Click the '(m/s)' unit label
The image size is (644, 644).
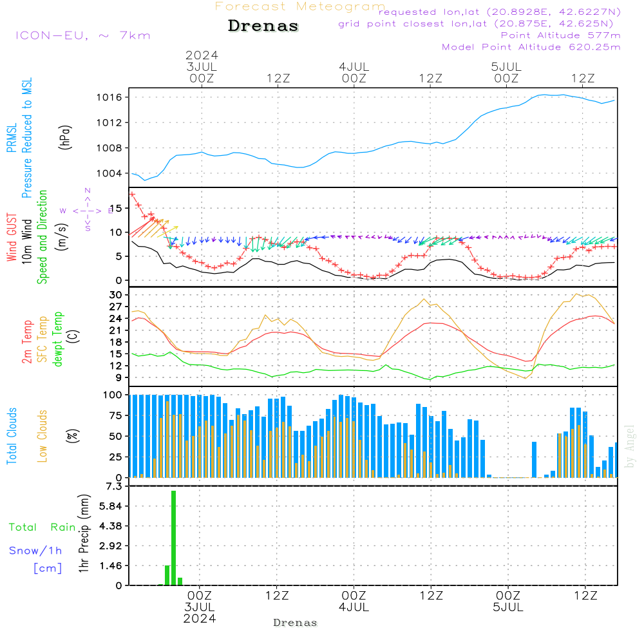point(62,237)
